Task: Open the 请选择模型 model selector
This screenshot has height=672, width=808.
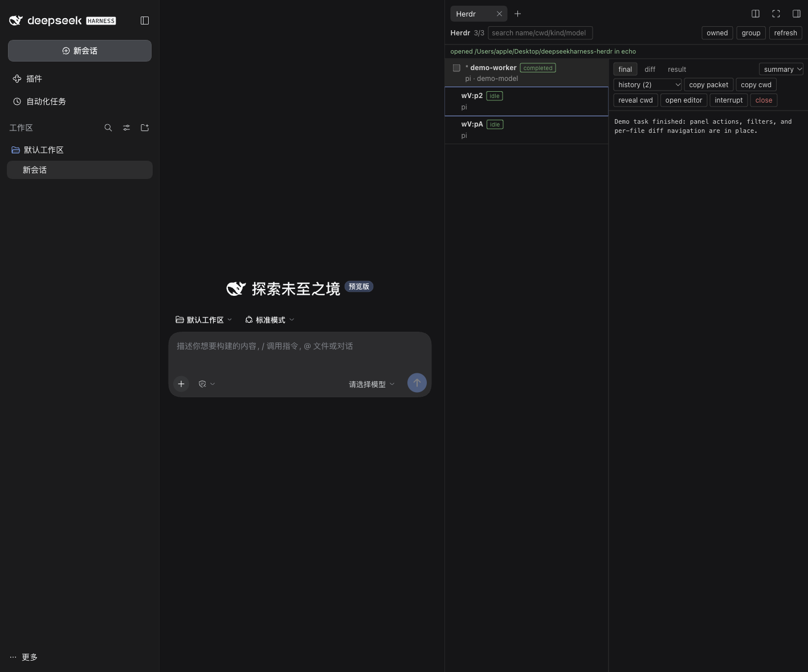Action: (x=372, y=384)
